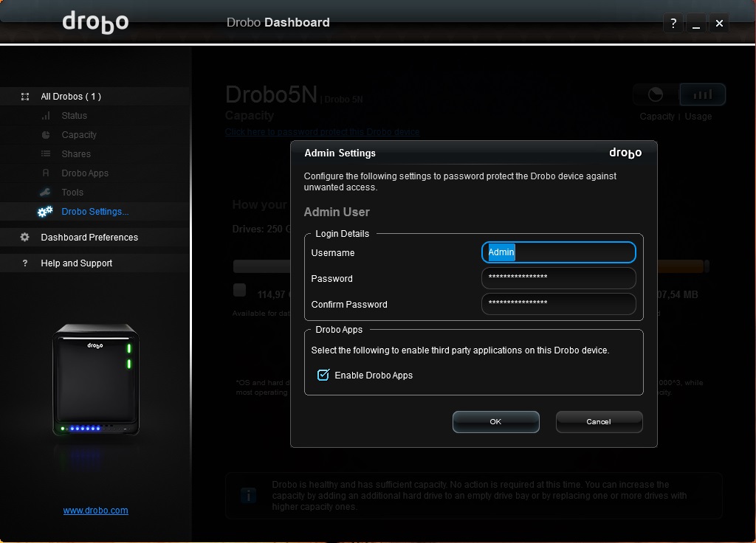
Task: Click the Dashboard Preferences gear icon
Action: pyautogui.click(x=24, y=237)
